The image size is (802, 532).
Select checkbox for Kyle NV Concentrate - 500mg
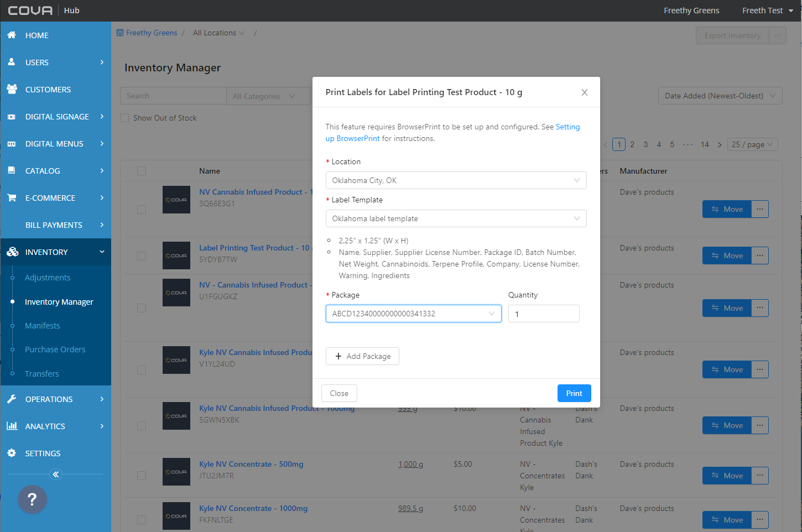pyautogui.click(x=142, y=476)
